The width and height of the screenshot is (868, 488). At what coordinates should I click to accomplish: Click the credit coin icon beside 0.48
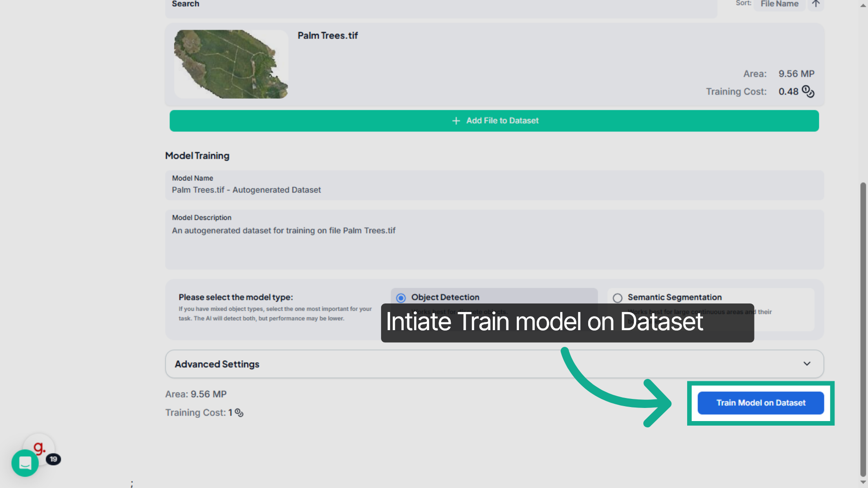click(808, 91)
